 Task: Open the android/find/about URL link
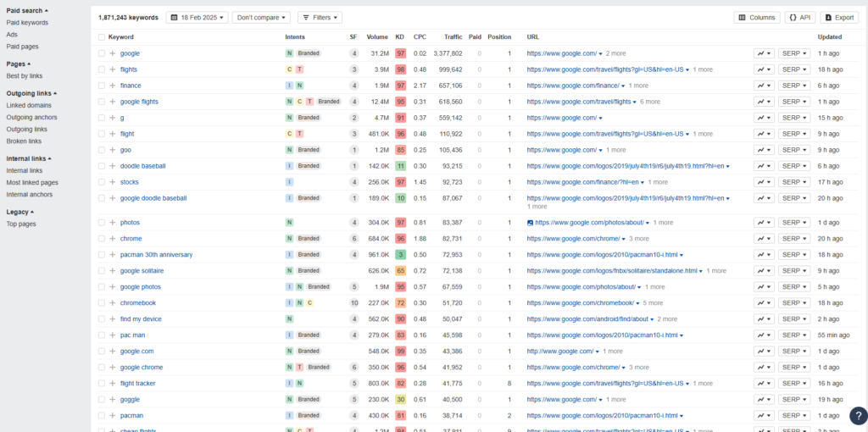(587, 319)
